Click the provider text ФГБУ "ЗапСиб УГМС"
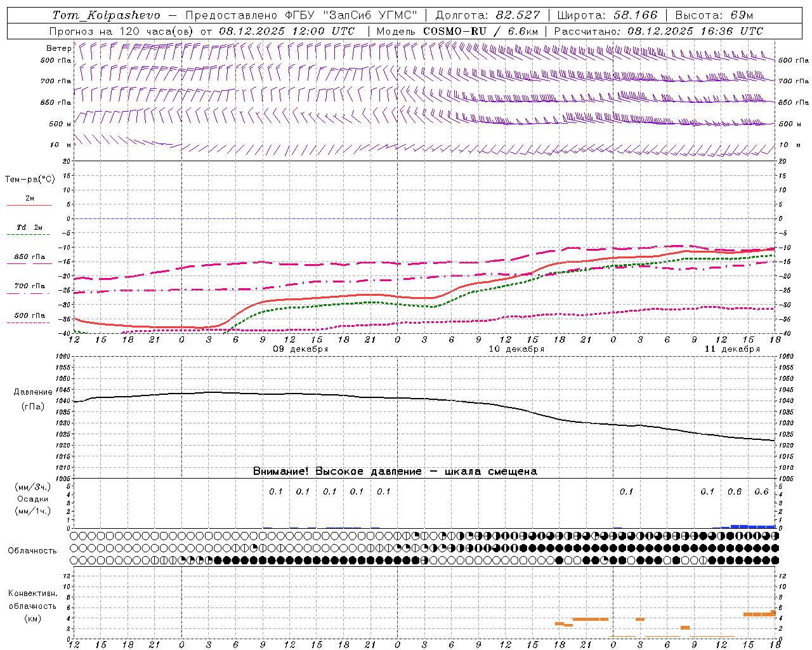812x650 pixels. [x=353, y=15]
